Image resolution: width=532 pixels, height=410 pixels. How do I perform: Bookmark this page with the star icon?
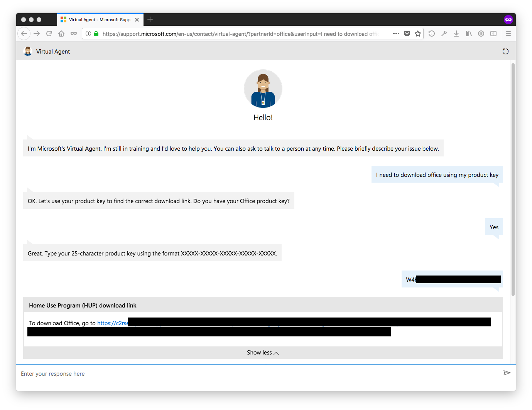coord(418,34)
